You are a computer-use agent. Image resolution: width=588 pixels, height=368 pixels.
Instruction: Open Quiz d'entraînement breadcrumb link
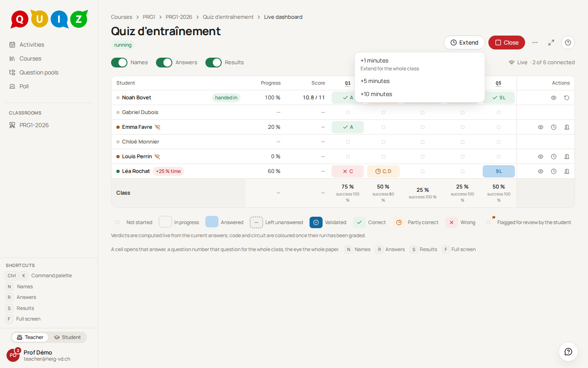coord(228,17)
